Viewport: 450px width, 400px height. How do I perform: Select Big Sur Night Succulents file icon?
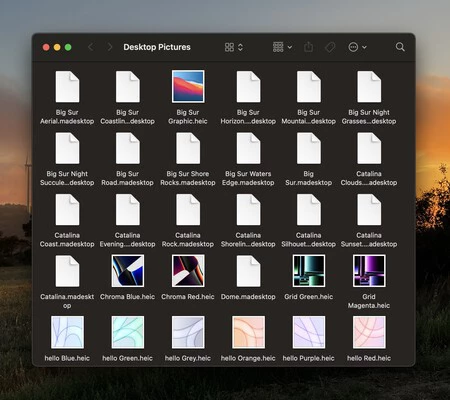tap(67, 148)
